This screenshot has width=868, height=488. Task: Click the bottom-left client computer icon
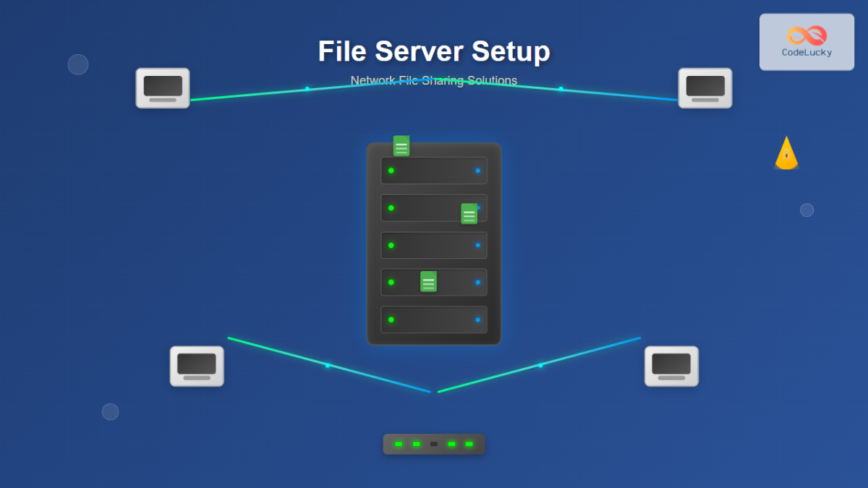coord(197,366)
